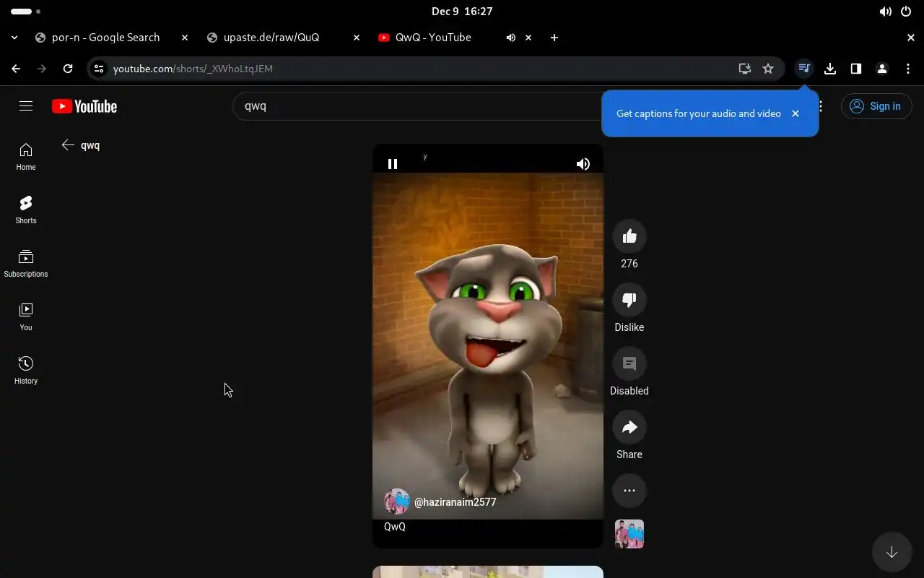
Task: Open browser profile menu
Action: pos(882,69)
